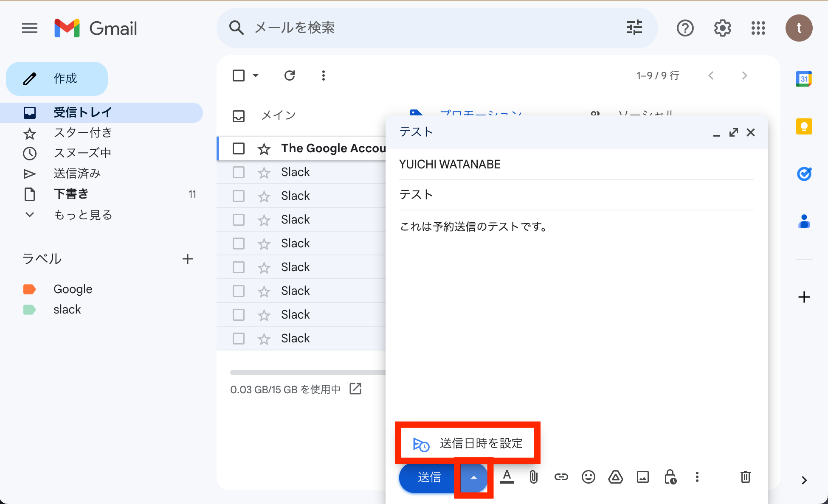Open 受信トレイ folder
The width and height of the screenshot is (828, 504).
tap(101, 112)
